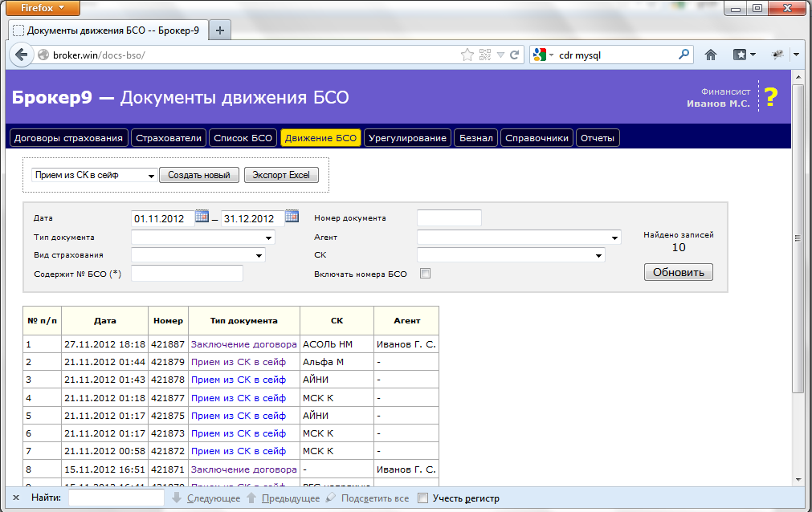This screenshot has height=512, width=812.
Task: Find previous match with up arrow
Action: pos(251,498)
